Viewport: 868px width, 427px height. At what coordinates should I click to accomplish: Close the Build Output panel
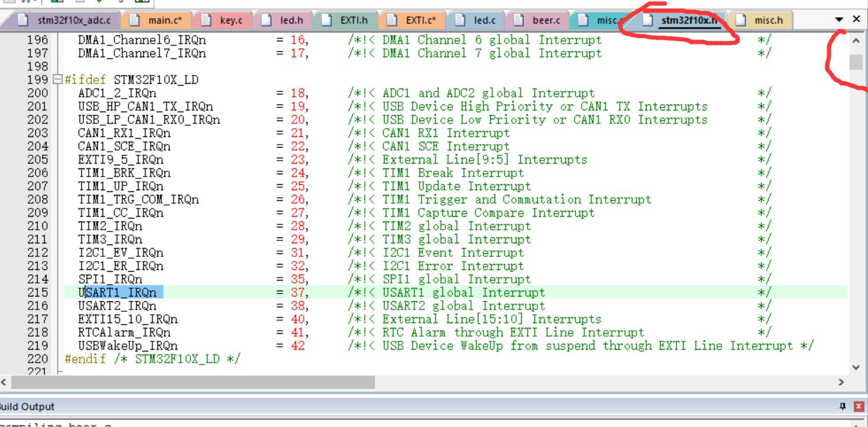click(859, 406)
